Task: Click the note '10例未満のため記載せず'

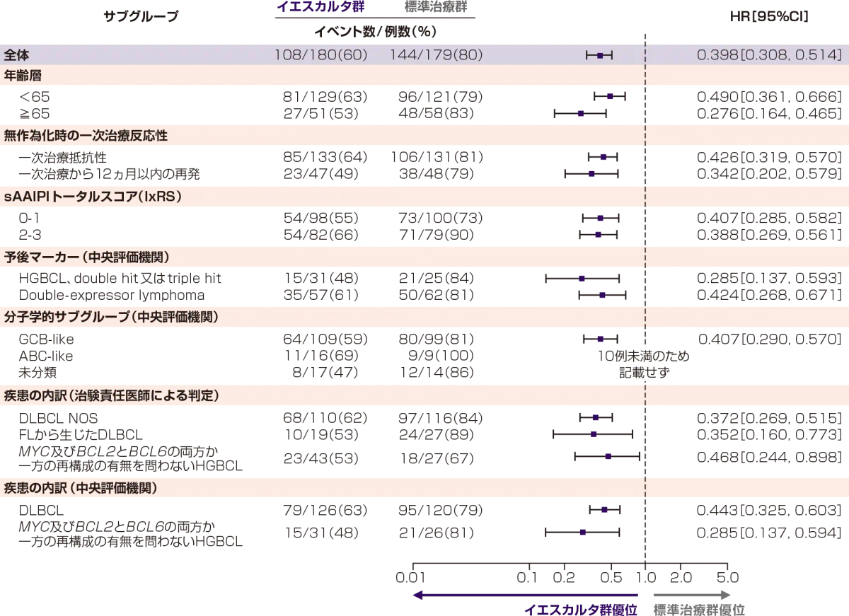Action: (x=644, y=364)
